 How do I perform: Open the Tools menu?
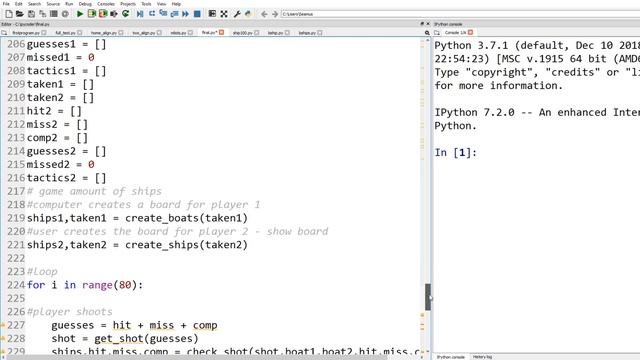[146, 4]
